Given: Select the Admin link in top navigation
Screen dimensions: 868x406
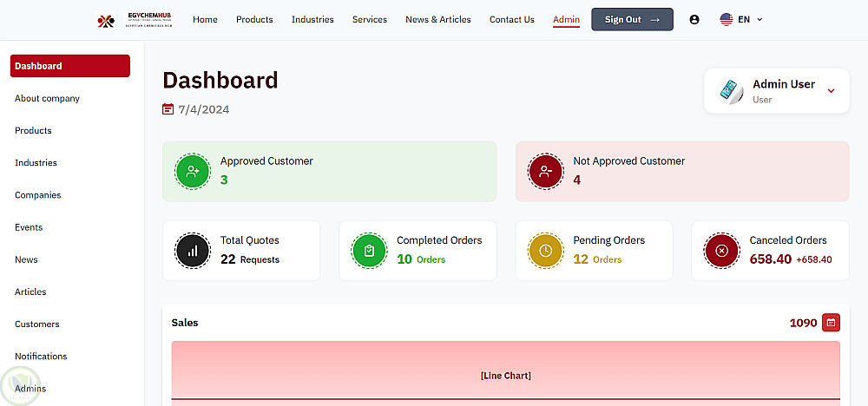Looking at the screenshot, I should pos(566,19).
